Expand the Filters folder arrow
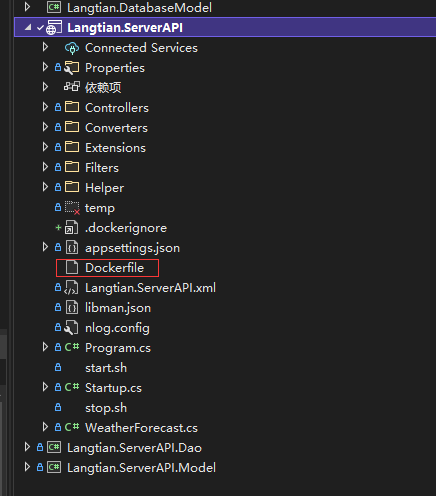The image size is (436, 496). tap(45, 167)
